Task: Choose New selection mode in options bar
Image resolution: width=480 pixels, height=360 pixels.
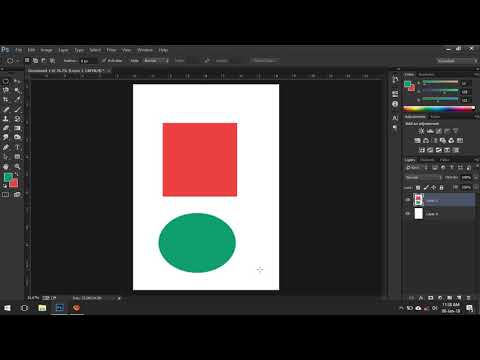Action: click(x=27, y=60)
